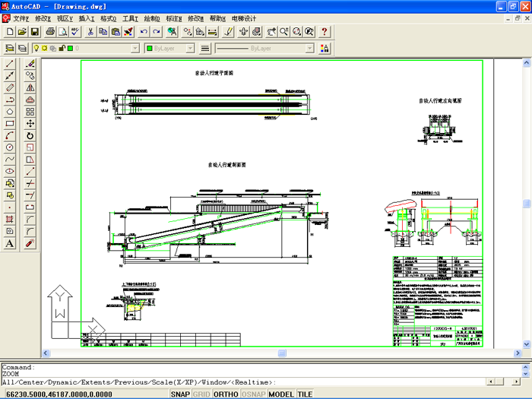Select the Mirror modify tool

click(30, 87)
